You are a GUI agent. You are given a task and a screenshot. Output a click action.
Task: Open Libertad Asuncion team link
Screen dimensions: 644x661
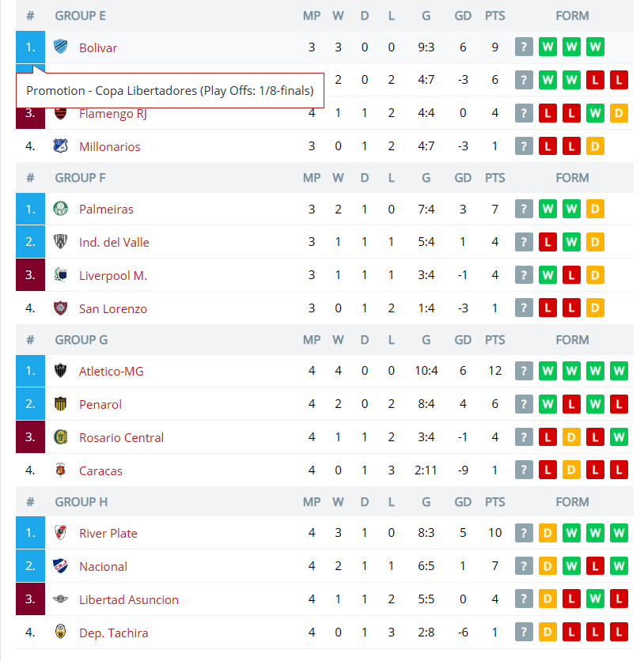click(x=129, y=600)
